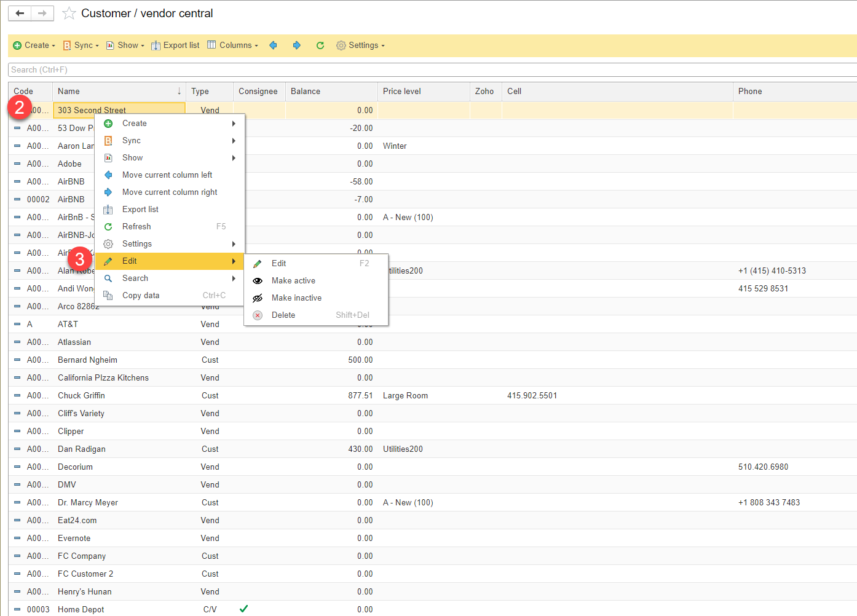Click the Create icon in context menu
Image resolution: width=857 pixels, height=616 pixels.
[108, 124]
